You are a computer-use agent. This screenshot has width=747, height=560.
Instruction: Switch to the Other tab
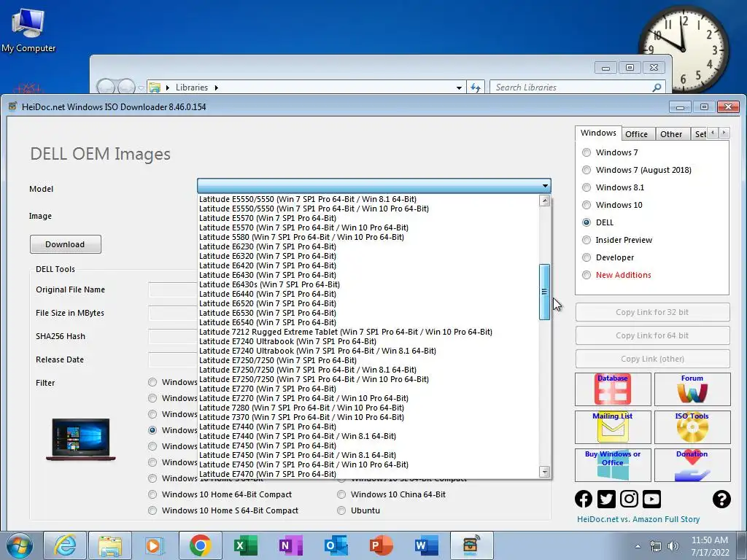click(x=671, y=134)
